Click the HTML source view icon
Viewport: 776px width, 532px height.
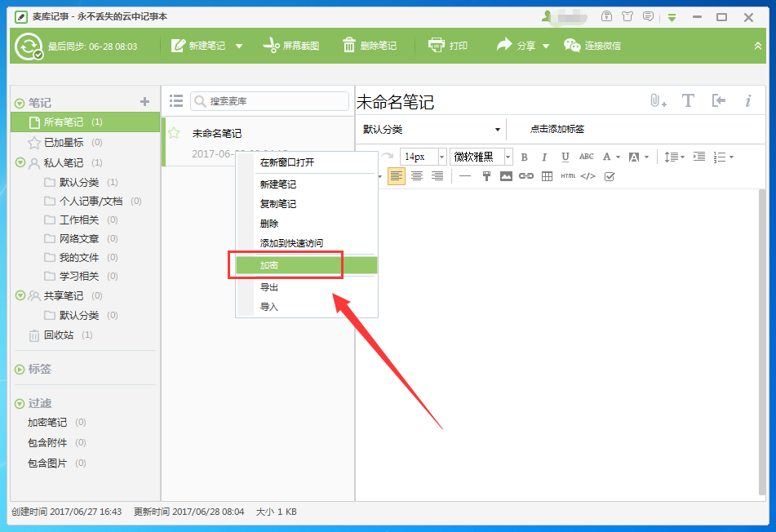[567, 175]
